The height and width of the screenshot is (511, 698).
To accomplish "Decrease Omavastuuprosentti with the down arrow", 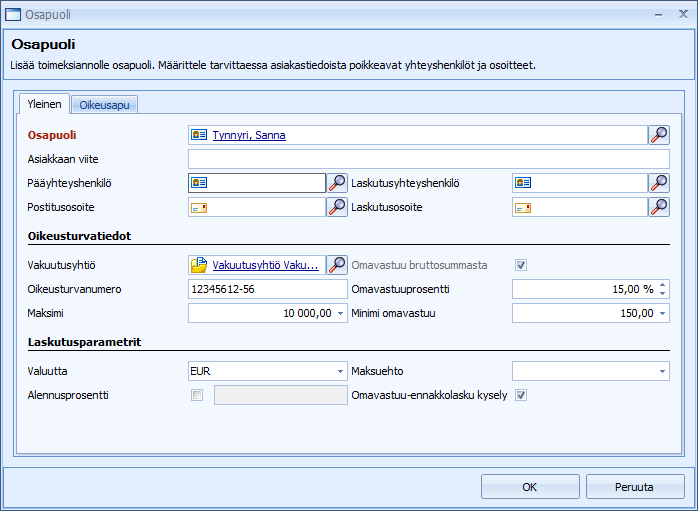I will (x=662, y=293).
